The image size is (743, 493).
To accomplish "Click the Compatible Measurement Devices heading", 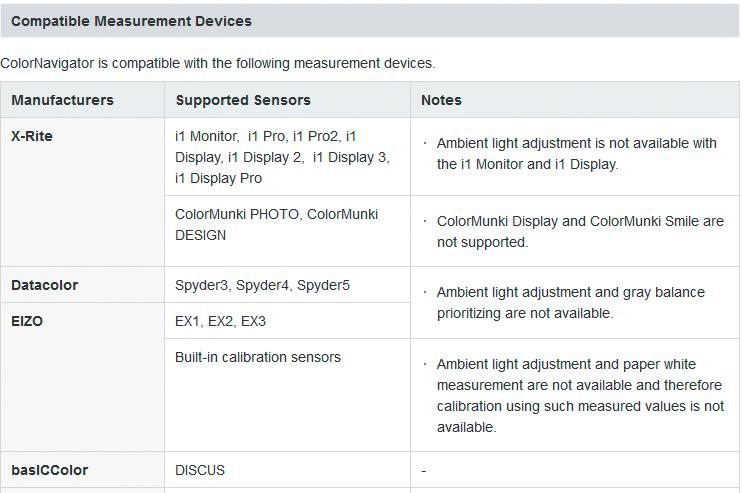I will (131, 21).
